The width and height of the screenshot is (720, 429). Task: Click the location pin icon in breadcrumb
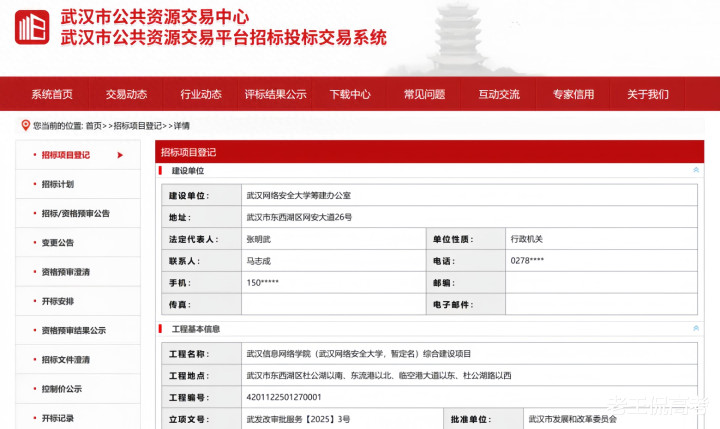(26, 125)
